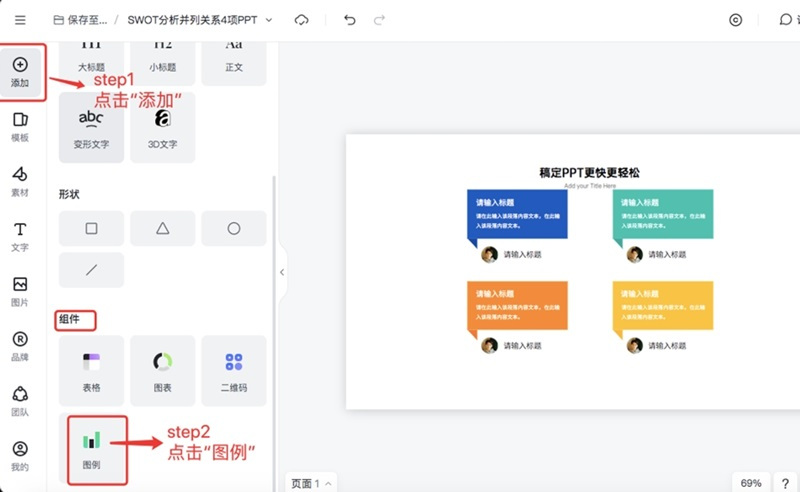Screen dimensions: 800x492
Task: Open the 我的 profile tab
Action: coord(20,456)
